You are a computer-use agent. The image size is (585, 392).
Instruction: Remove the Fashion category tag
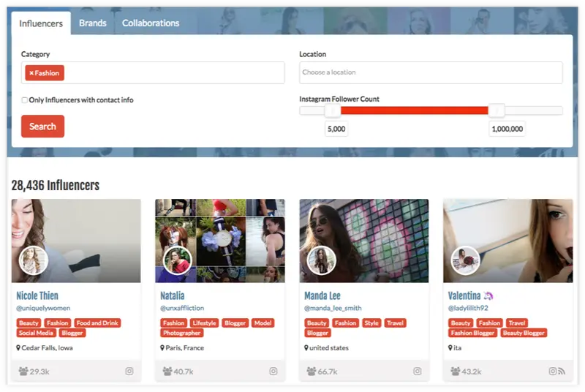click(31, 73)
